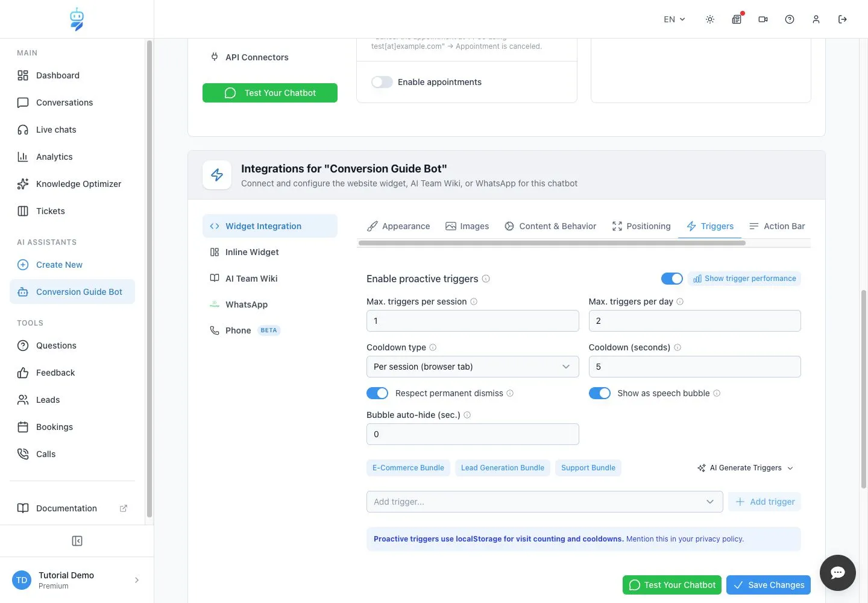
Task: Click Lead Generation Bundle button
Action: point(503,468)
